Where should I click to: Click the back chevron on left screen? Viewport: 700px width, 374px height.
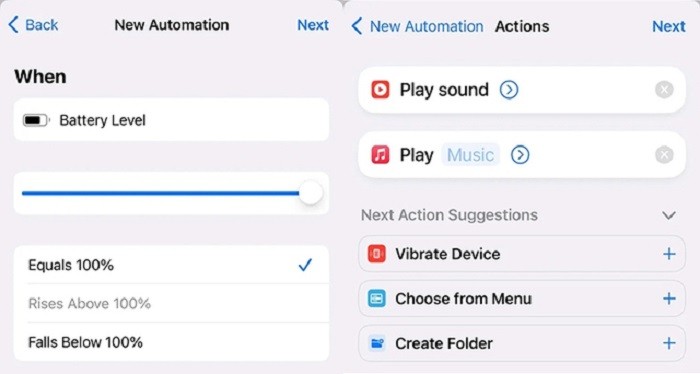tap(14, 25)
